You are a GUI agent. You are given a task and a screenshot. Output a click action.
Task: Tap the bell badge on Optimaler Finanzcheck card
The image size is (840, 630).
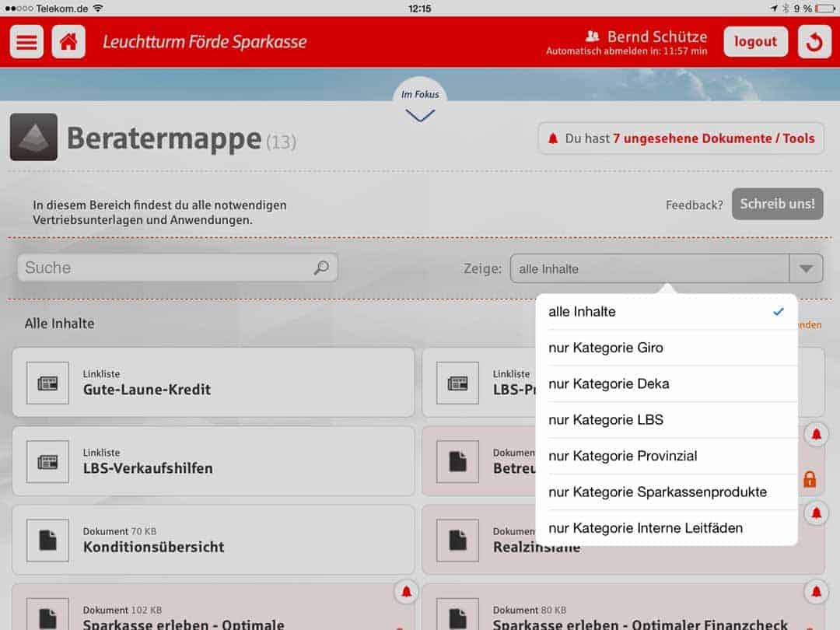[816, 592]
